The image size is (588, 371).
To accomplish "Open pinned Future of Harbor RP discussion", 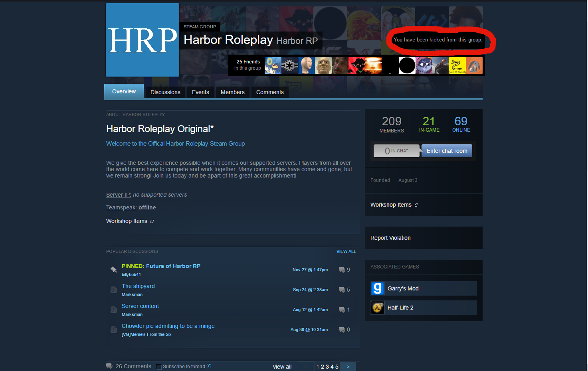I will [x=161, y=266].
